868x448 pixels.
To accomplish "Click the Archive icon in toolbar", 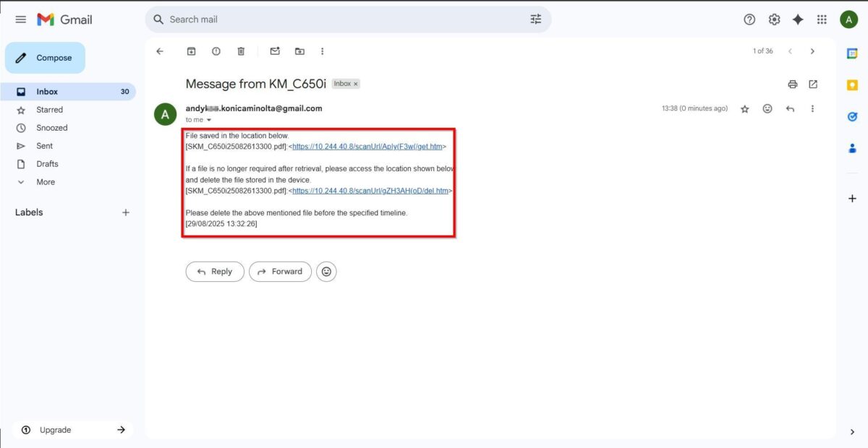I will [191, 51].
